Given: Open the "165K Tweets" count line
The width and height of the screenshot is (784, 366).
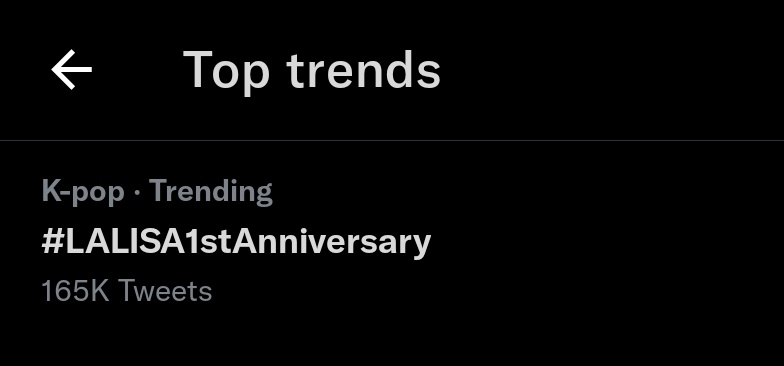Looking at the screenshot, I should [127, 291].
